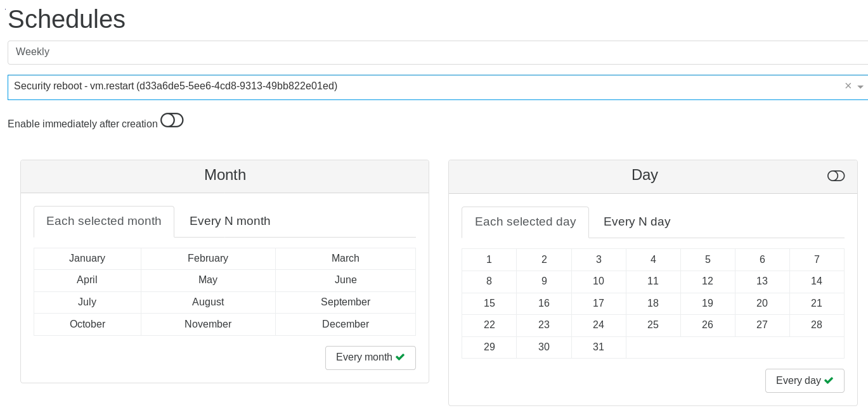Select June in the month table
Image resolution: width=868 pixels, height=408 pixels.
point(346,280)
